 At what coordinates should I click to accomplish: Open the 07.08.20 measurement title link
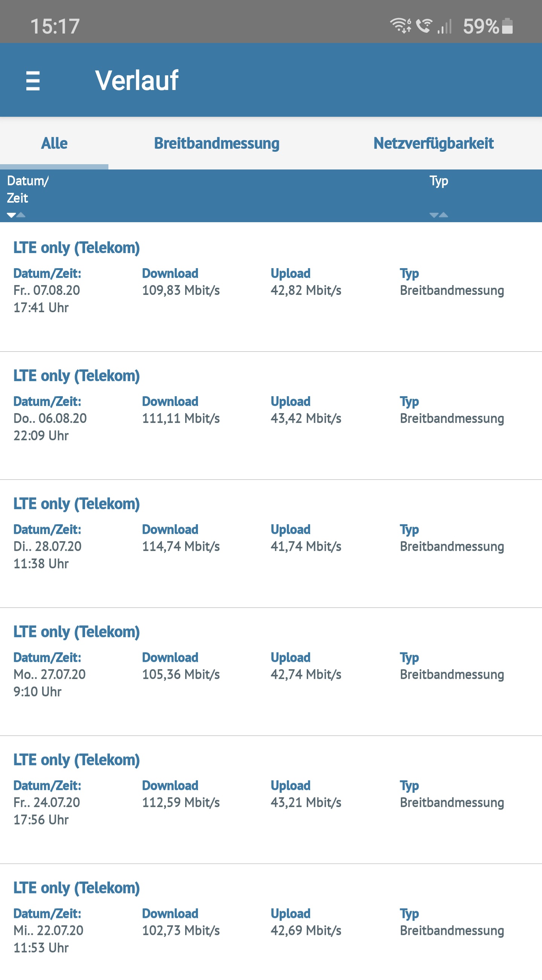[x=76, y=248]
